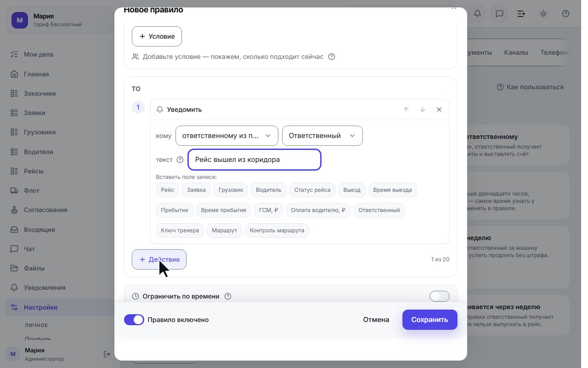Insert the Заявка field chip

197,190
